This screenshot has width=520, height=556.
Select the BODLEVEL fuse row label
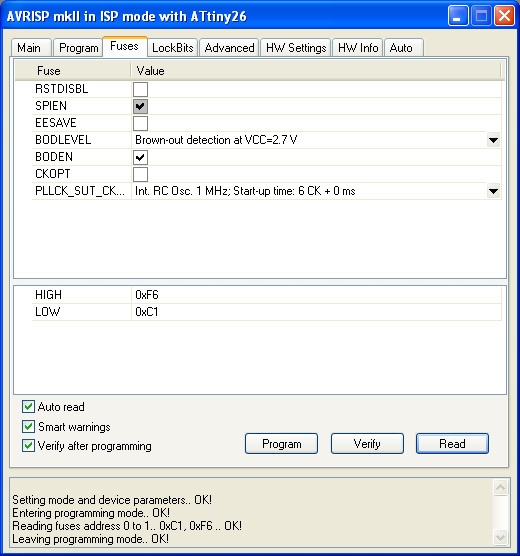coord(63,140)
